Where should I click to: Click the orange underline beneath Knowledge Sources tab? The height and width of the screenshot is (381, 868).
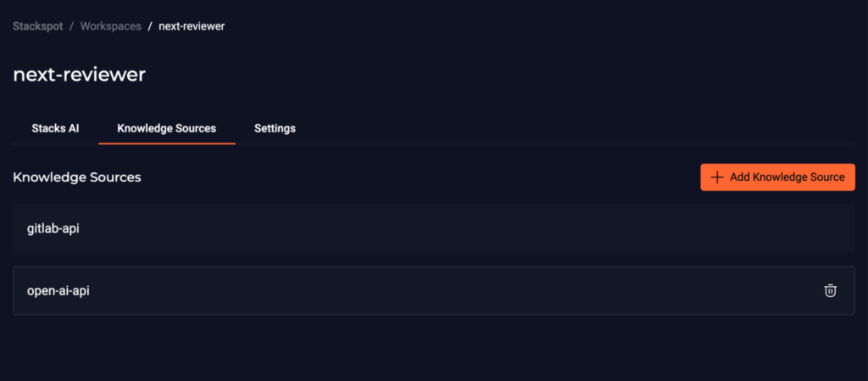click(167, 143)
